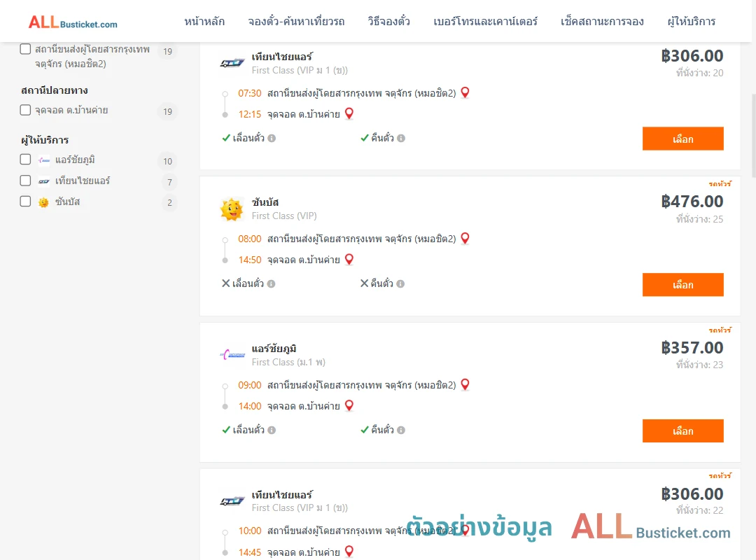Click the 09:00 departure time

(x=250, y=386)
